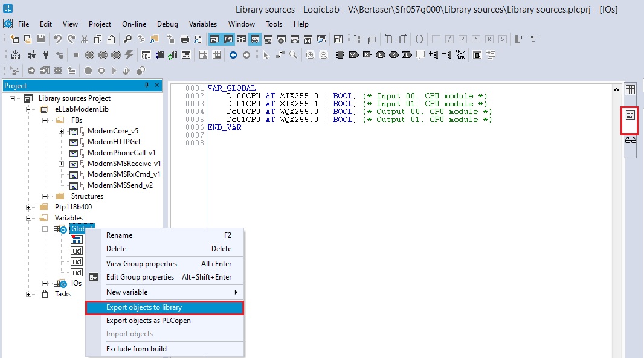
Task: Click the Zoom in icon
Action: [x=311, y=55]
